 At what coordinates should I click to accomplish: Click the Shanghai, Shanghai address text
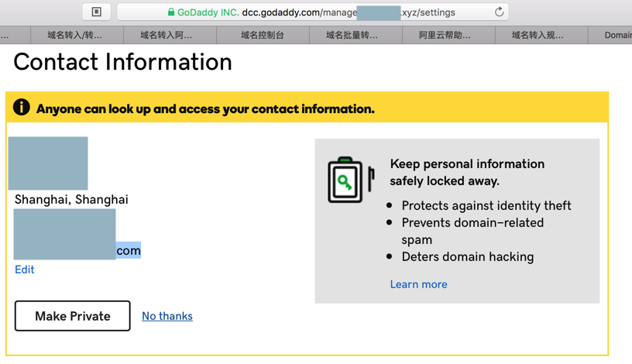click(x=71, y=199)
